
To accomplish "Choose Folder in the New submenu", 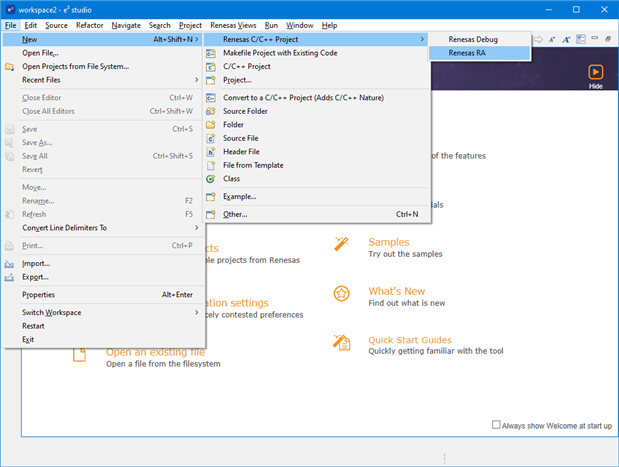I will point(317,125).
